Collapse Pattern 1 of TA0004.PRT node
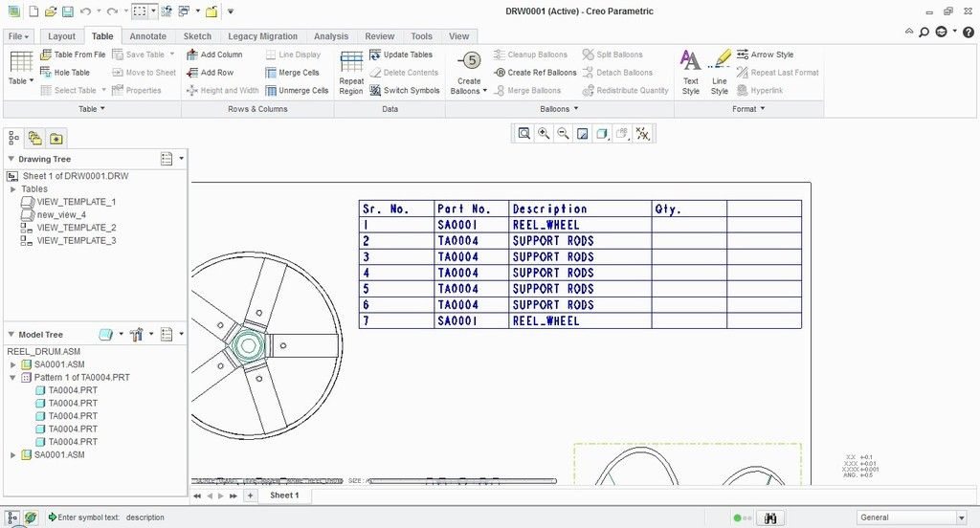The image size is (980, 528). [12, 378]
